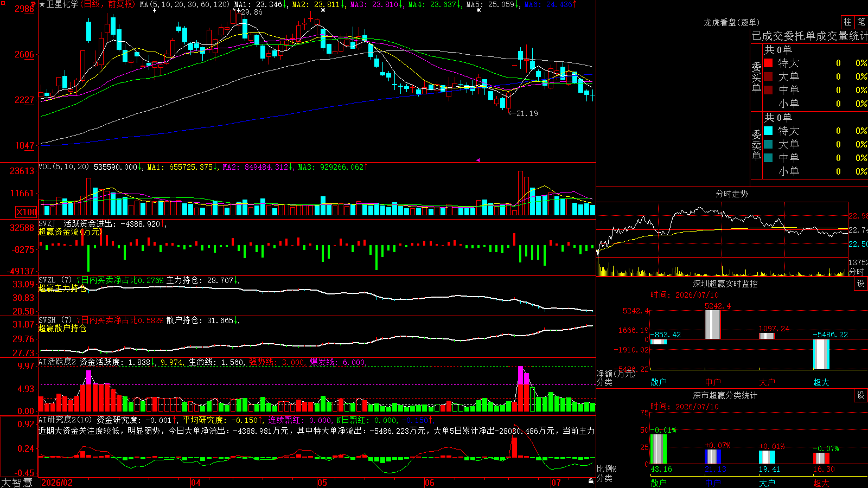Click the ×100 volume multiplier box
The height and width of the screenshot is (488, 868).
[26, 212]
